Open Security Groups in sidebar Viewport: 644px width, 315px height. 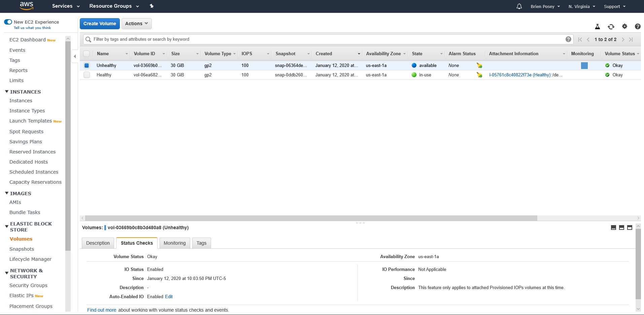click(28, 285)
